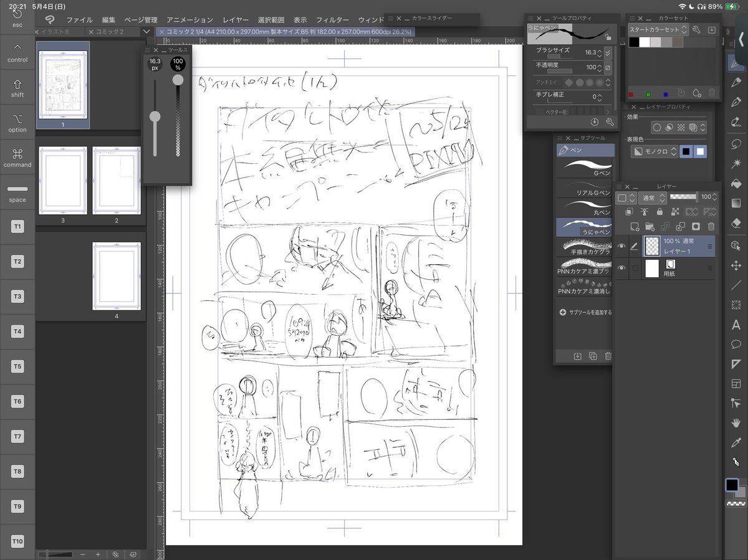Screen dimensions: 748x560
Task: Toggle black drawing color in 表現色
Action: pos(686,151)
